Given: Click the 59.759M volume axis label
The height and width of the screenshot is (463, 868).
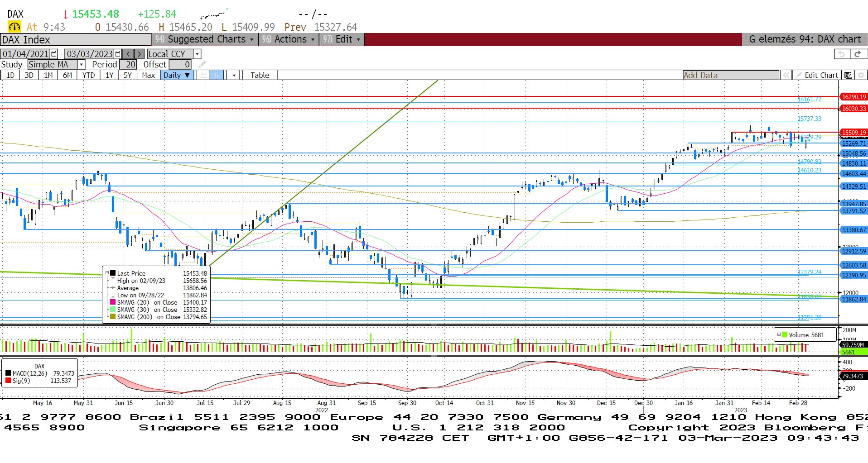Looking at the screenshot, I should (x=854, y=345).
